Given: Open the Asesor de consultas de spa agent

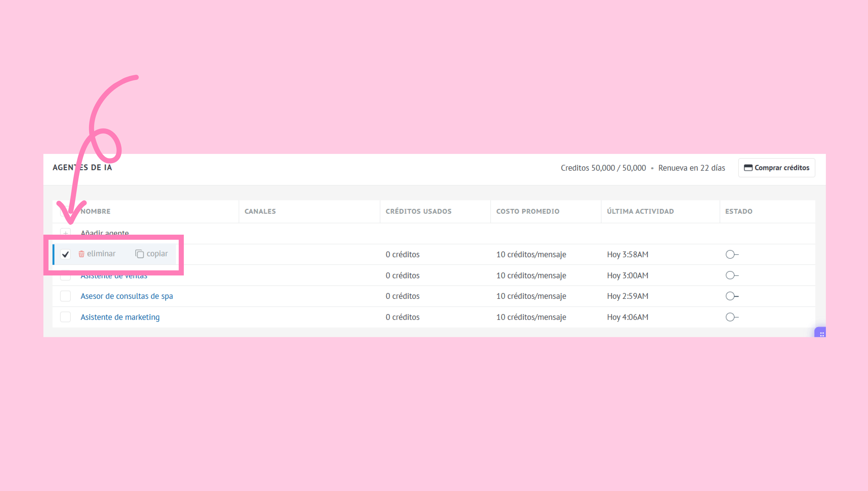Looking at the screenshot, I should pos(127,296).
